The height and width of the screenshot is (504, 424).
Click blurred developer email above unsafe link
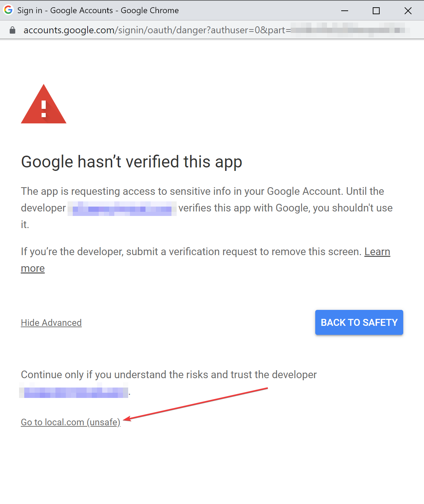[x=74, y=391]
